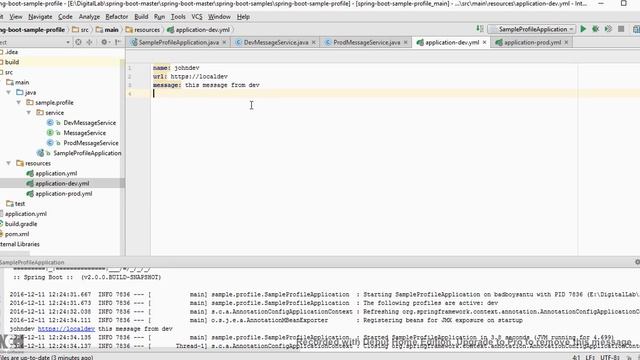Click resources breadcrumb in navigation bar

click(143, 29)
